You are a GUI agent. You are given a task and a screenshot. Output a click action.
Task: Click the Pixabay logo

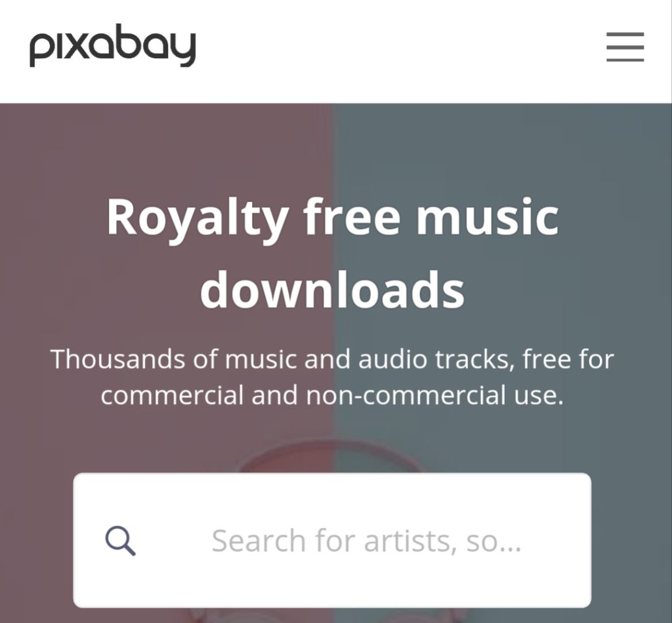coord(112,45)
